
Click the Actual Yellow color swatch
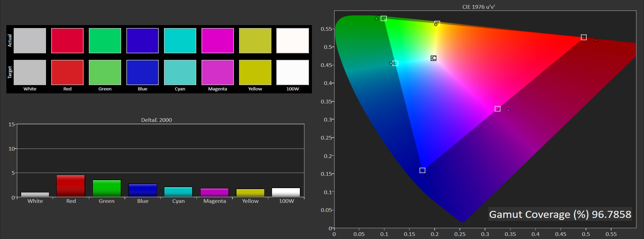point(255,41)
